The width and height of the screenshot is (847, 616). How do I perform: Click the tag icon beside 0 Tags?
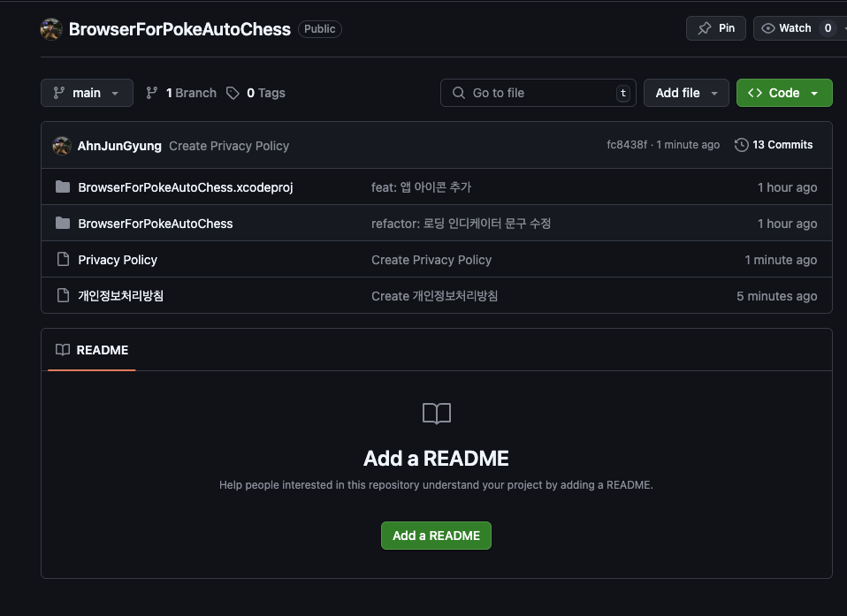233,93
